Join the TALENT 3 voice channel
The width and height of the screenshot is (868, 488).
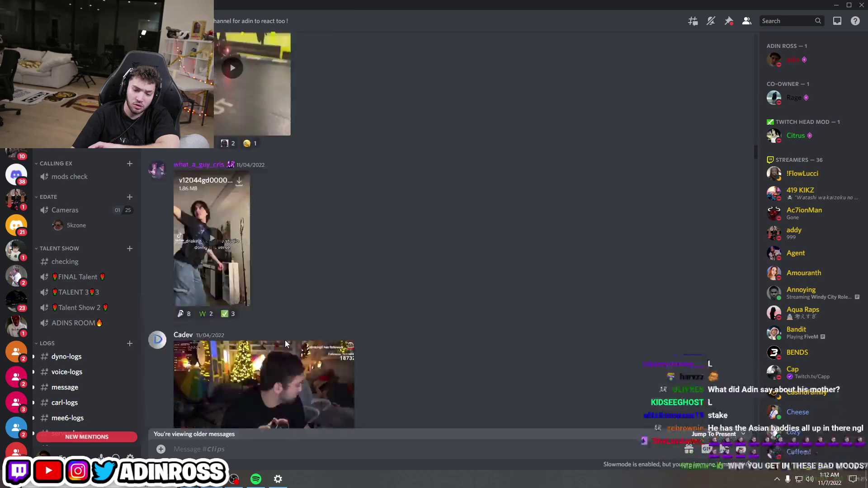87,292
